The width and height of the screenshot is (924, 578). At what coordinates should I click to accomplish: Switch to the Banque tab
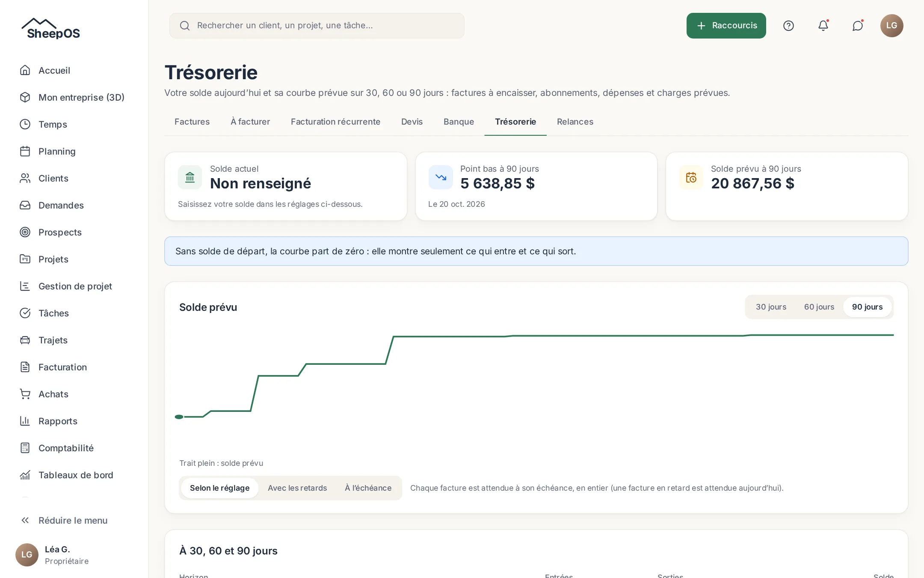click(459, 122)
